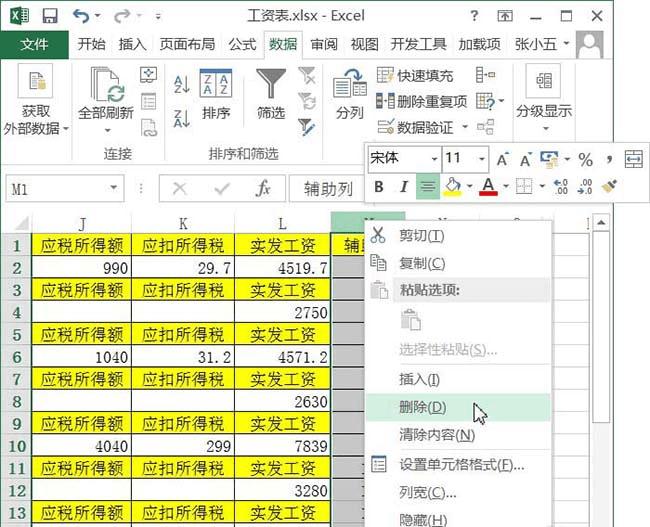Screen dimensions: 650x527
Task: Expand the what-if analysis dropdown arrow
Action: [501, 101]
